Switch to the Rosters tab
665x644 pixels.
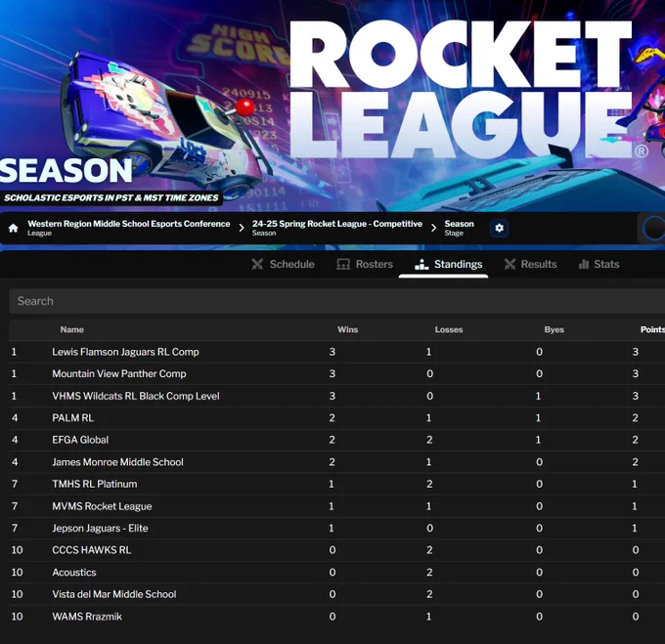365,265
